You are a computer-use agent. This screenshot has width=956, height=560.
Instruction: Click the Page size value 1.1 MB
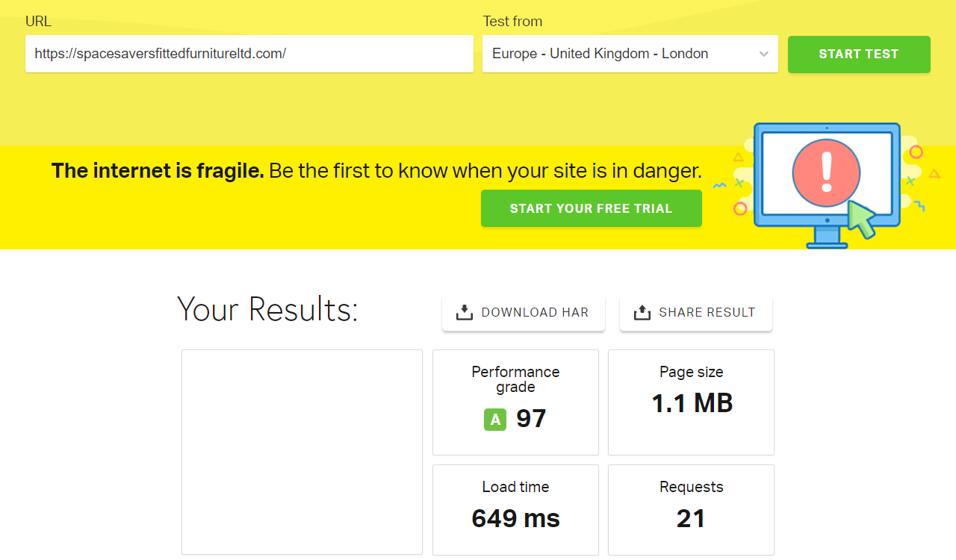click(692, 403)
